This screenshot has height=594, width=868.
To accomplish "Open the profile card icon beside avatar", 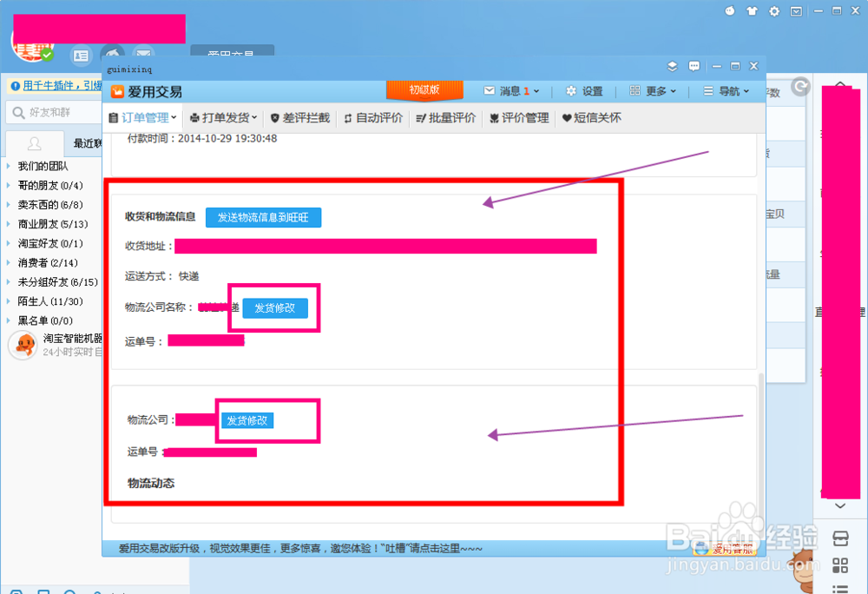I will tap(81, 56).
